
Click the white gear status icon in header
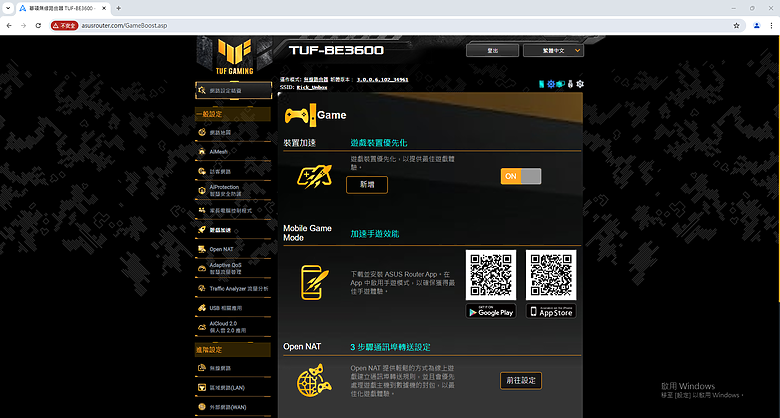tap(580, 84)
